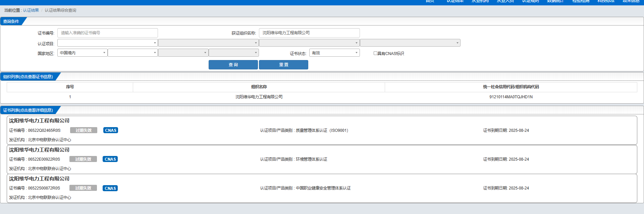Click 过期失效 badge beside 06522S00872R0S
The height and width of the screenshot is (214, 644).
pos(83,188)
